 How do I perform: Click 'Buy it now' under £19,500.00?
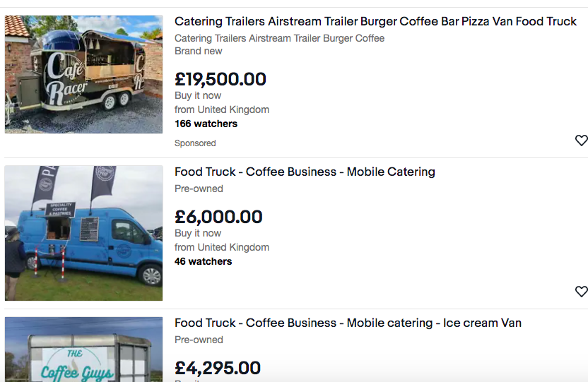(198, 95)
